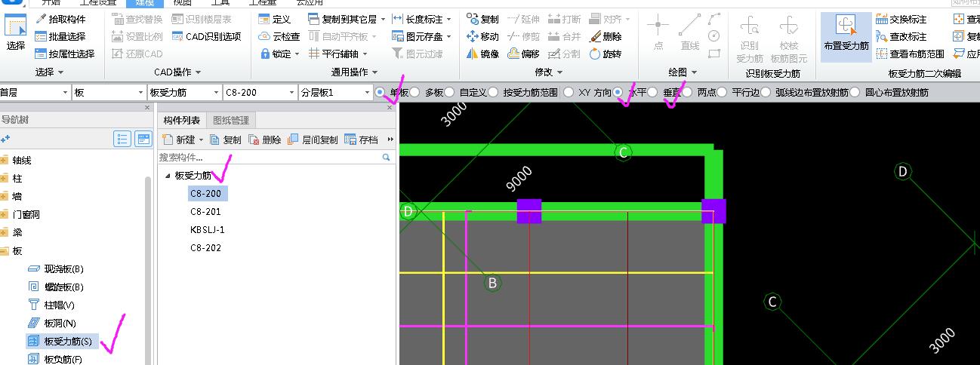Click the 布置受力筋 place rebar tool
The image size is (980, 365).
tap(846, 36)
